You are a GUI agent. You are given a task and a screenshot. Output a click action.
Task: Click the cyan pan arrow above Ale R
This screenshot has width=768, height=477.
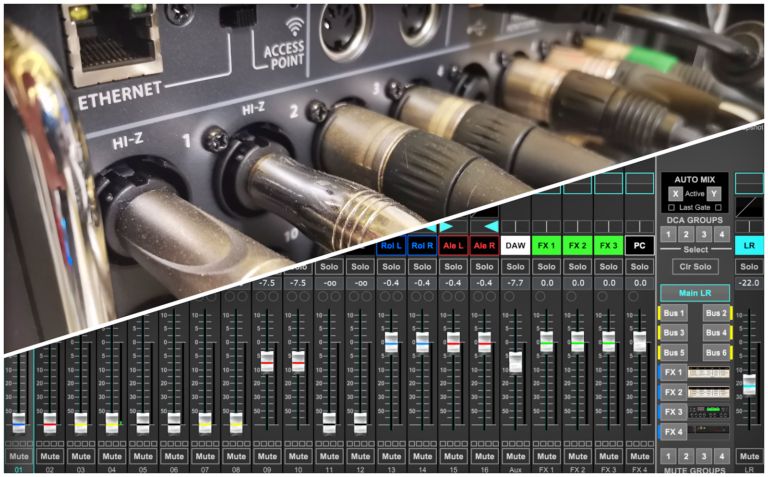[491, 226]
